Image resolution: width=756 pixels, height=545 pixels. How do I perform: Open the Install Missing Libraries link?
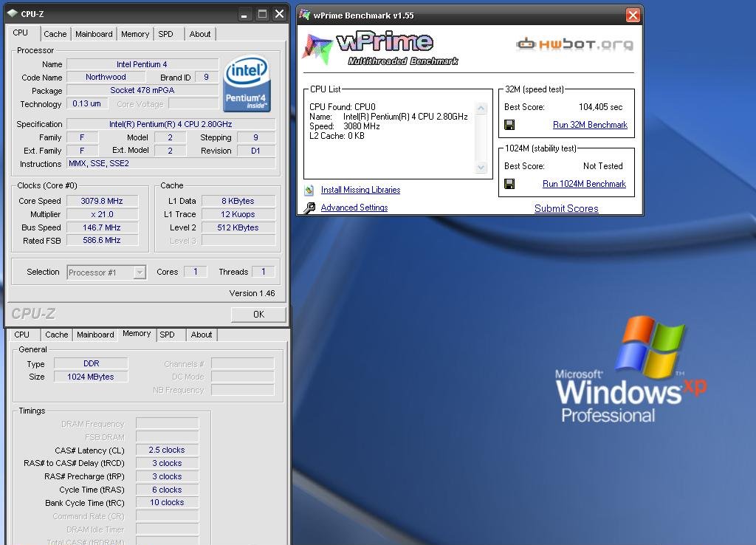pos(360,190)
